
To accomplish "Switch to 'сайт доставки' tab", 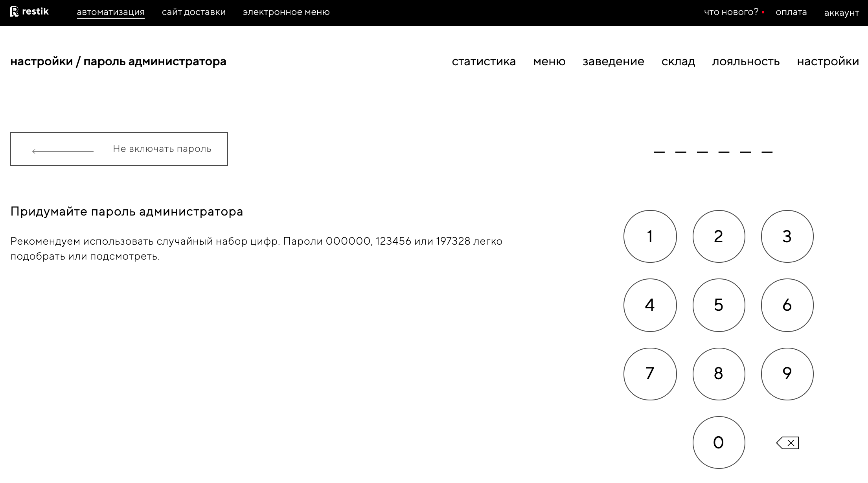I will (194, 12).
